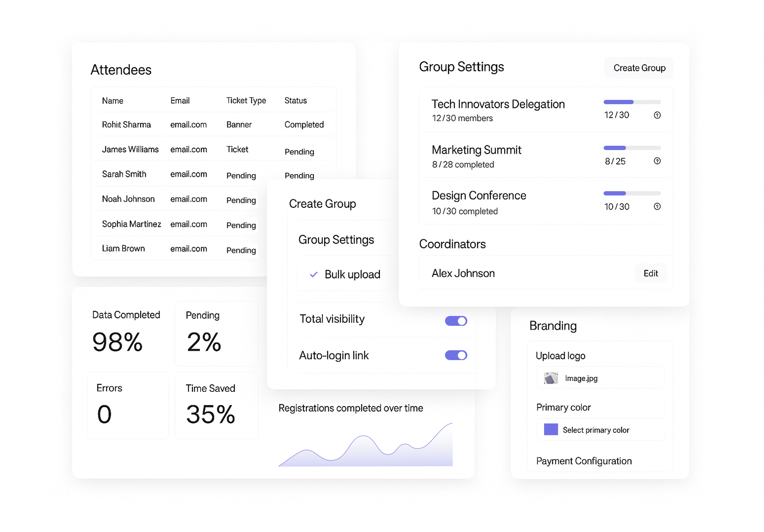Click info icon for Tech Innovators Delegation
Image resolution: width=764 pixels, height=532 pixels.
coord(657,115)
